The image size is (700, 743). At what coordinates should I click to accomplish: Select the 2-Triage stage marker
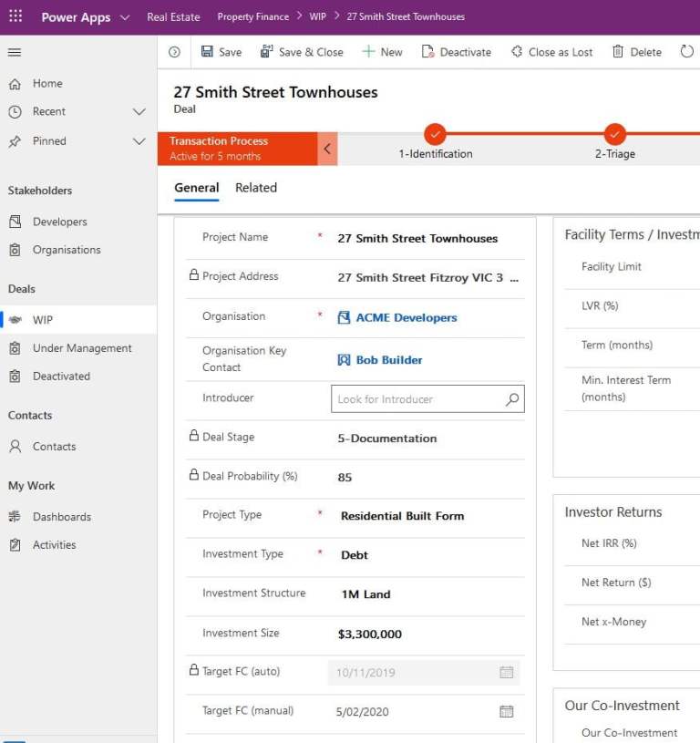[x=614, y=135]
